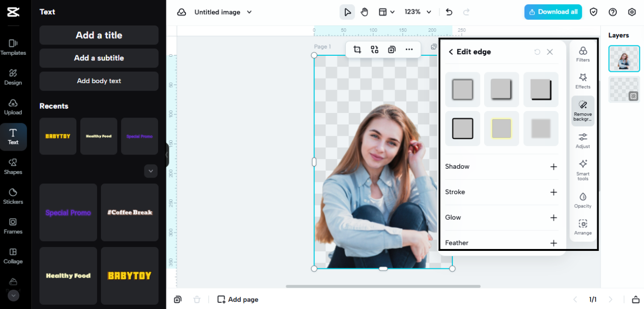644x309 pixels.
Task: Expand the Glow edge option
Action: tap(553, 218)
